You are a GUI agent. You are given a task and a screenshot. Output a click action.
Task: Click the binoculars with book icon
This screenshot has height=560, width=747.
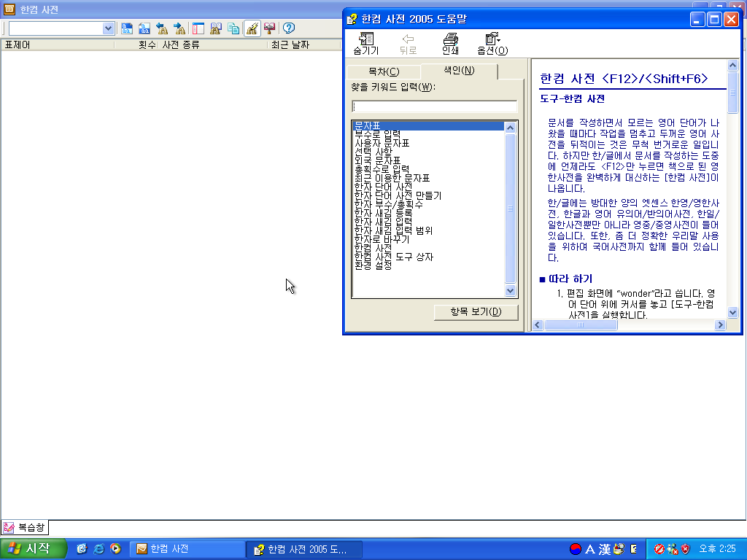(x=216, y=28)
